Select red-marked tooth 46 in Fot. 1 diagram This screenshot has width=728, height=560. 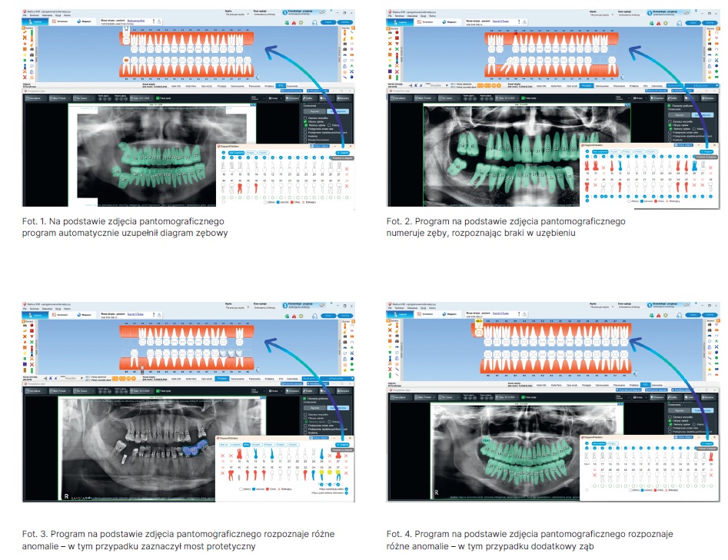click(x=239, y=186)
